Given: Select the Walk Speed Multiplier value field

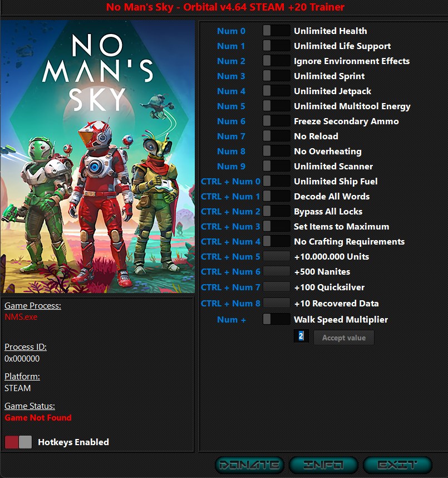Looking at the screenshot, I should point(301,336).
